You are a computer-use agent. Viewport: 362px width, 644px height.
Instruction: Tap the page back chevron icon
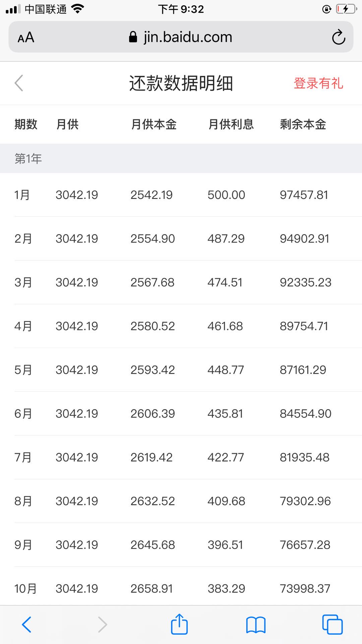pyautogui.click(x=19, y=83)
